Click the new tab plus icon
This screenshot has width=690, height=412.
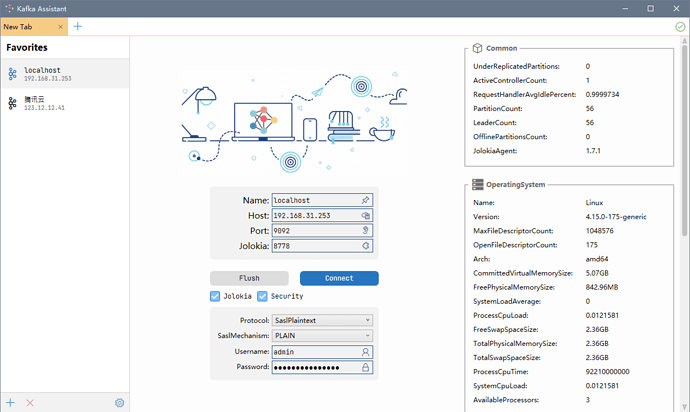[x=78, y=26]
